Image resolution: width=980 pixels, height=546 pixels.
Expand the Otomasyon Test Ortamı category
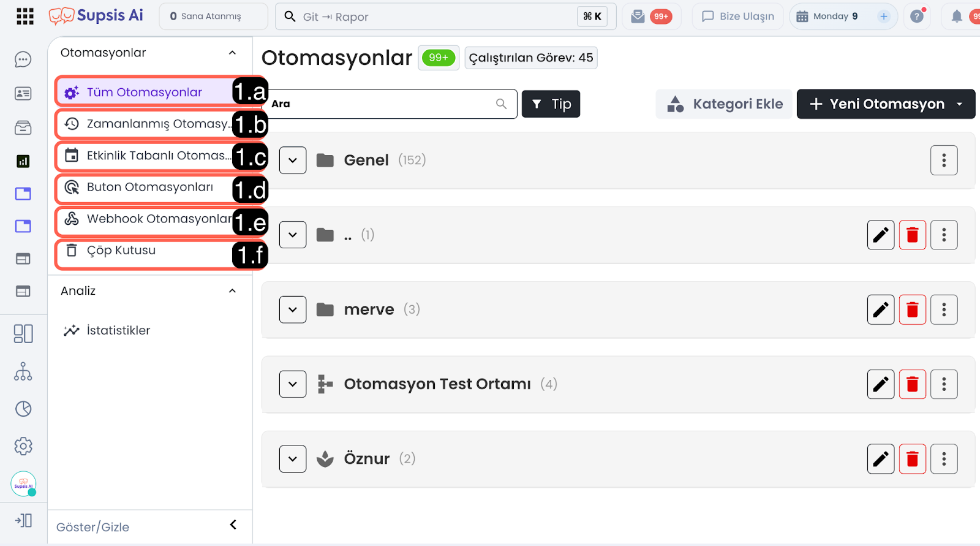pyautogui.click(x=293, y=384)
